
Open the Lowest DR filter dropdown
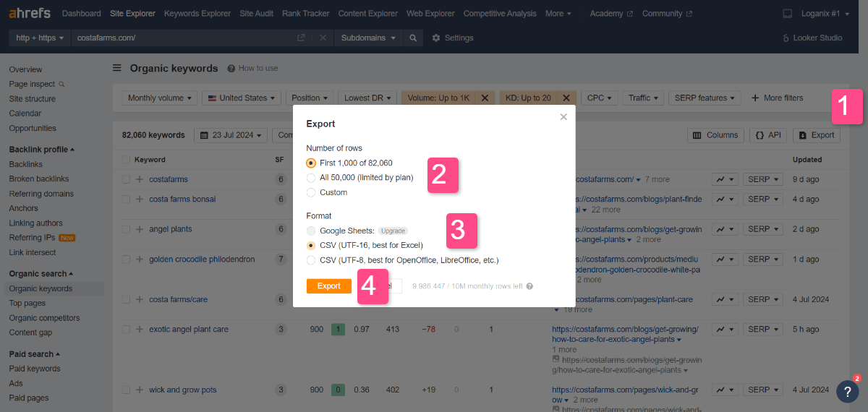click(x=368, y=98)
